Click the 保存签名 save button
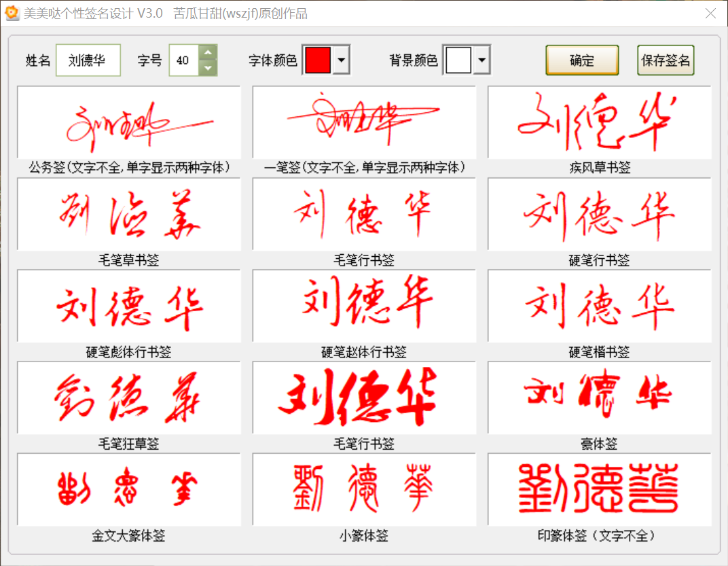The image size is (728, 566). coord(665,60)
